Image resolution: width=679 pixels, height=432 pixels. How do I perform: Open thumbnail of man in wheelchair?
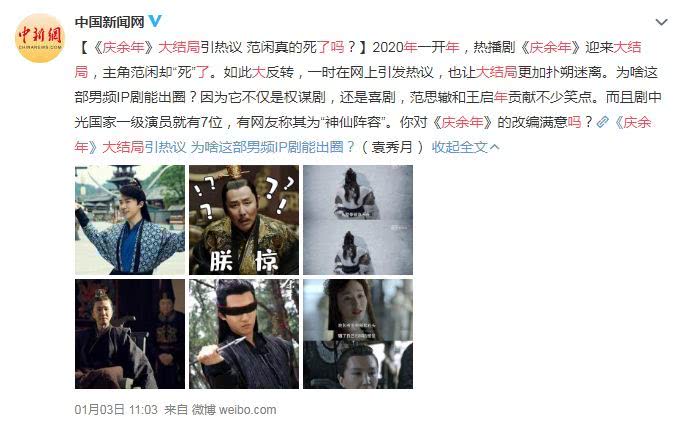[x=130, y=334]
